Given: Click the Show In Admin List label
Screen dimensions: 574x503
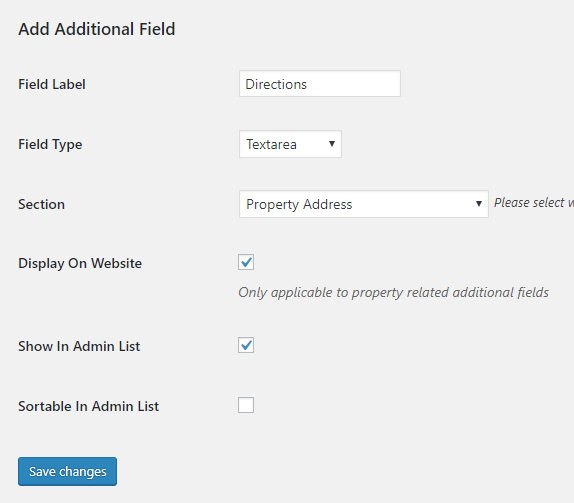Looking at the screenshot, I should (x=79, y=346).
